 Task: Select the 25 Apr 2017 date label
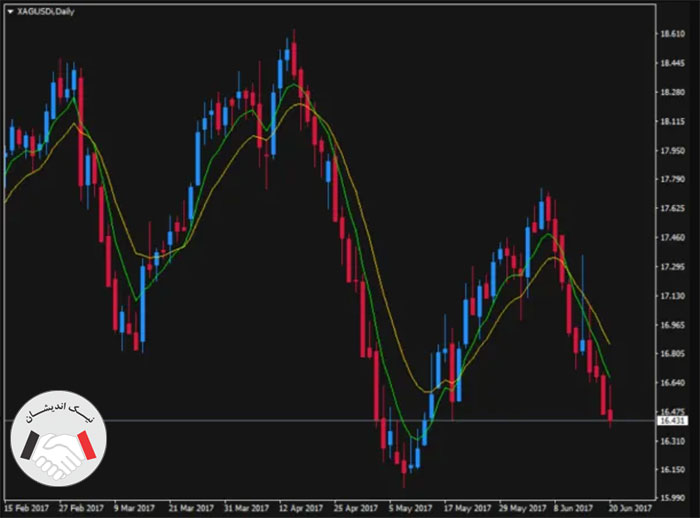(356, 508)
